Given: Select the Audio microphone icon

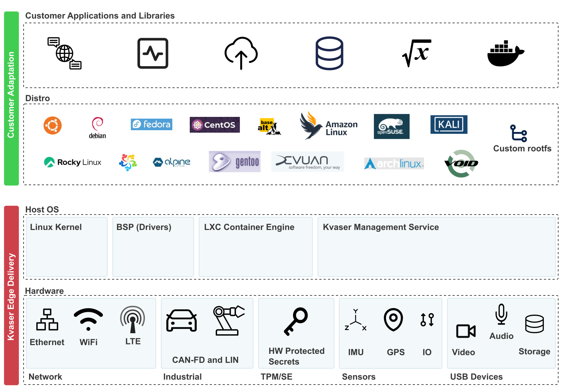Looking at the screenshot, I should pos(501,314).
